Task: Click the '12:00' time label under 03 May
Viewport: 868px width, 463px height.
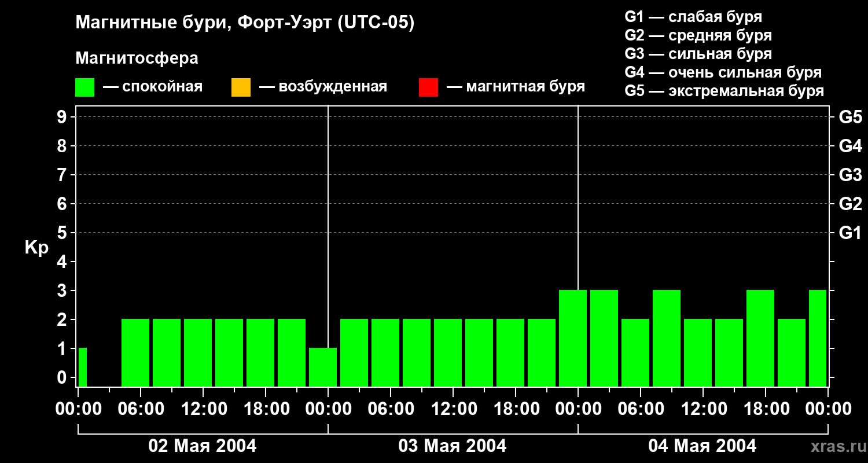Action: [x=454, y=409]
